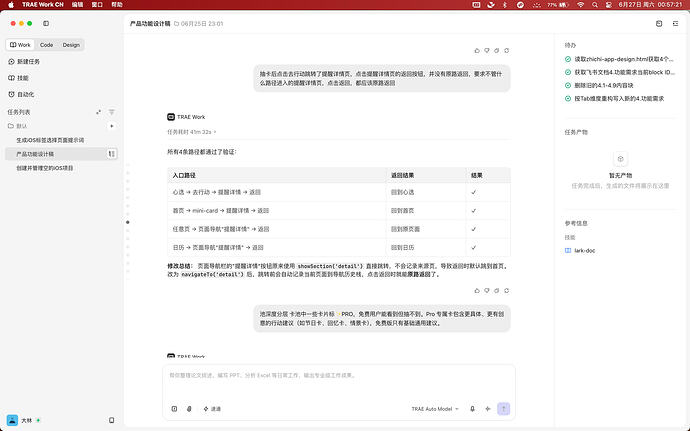The width and height of the screenshot is (690, 431).
Task: Expand the 任务耗时 41m 32s details
Action: click(x=192, y=132)
